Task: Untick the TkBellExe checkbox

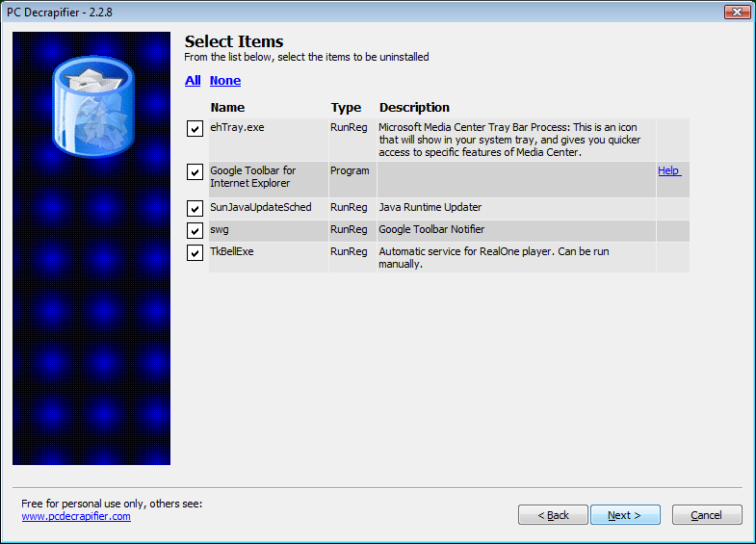Action: click(x=195, y=253)
